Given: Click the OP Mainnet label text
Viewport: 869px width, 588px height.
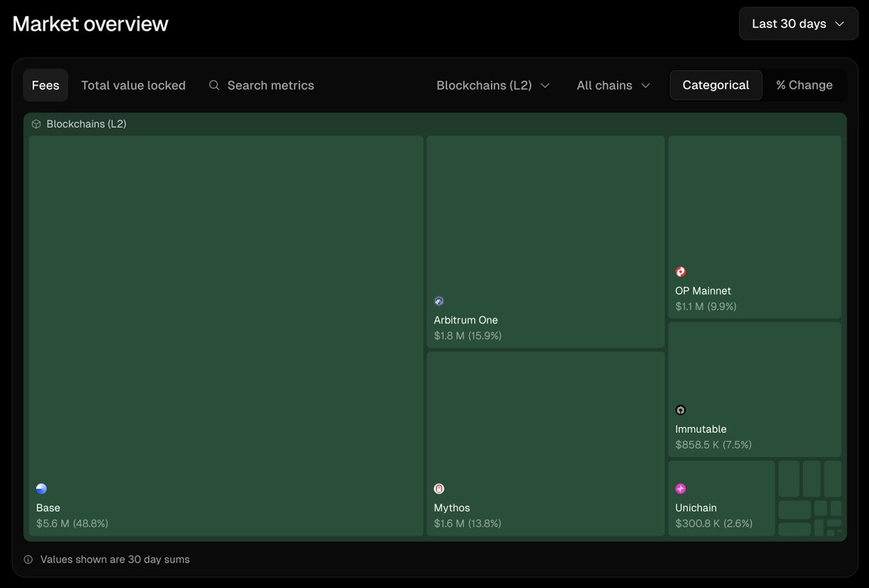Looking at the screenshot, I should click(x=703, y=290).
